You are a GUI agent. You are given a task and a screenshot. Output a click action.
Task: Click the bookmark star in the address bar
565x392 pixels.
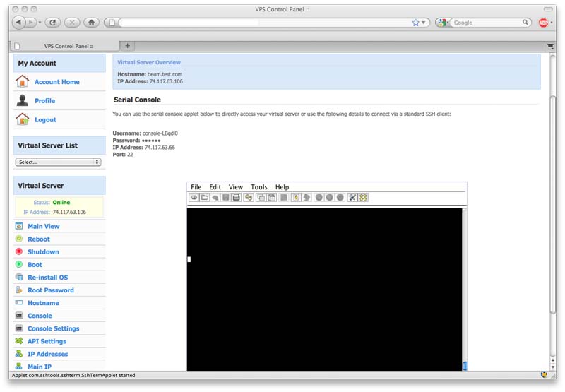point(416,23)
